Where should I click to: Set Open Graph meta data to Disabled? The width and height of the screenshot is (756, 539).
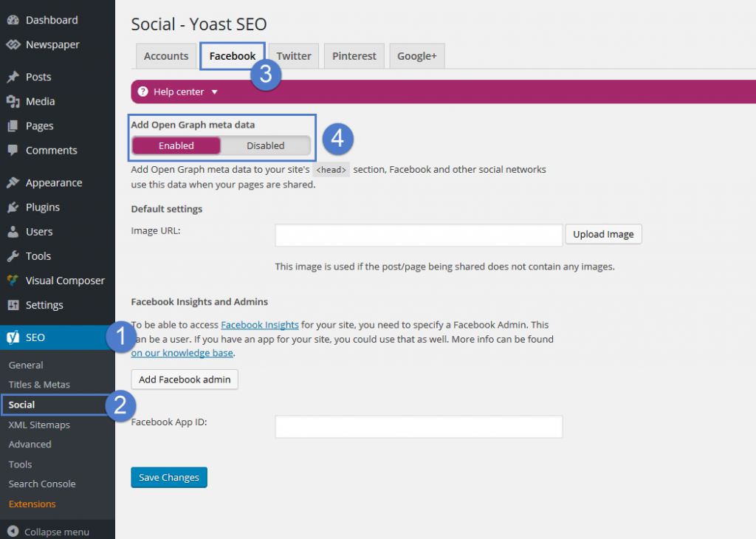click(x=266, y=145)
